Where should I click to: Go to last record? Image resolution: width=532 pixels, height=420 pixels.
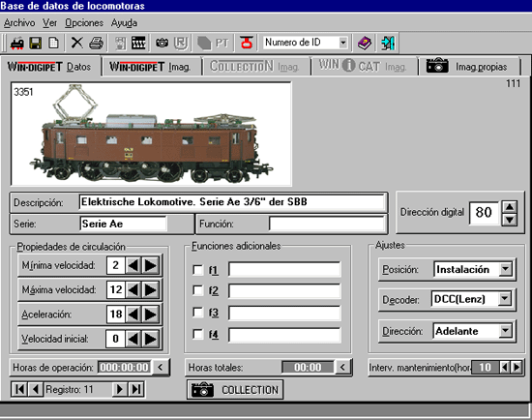click(136, 389)
